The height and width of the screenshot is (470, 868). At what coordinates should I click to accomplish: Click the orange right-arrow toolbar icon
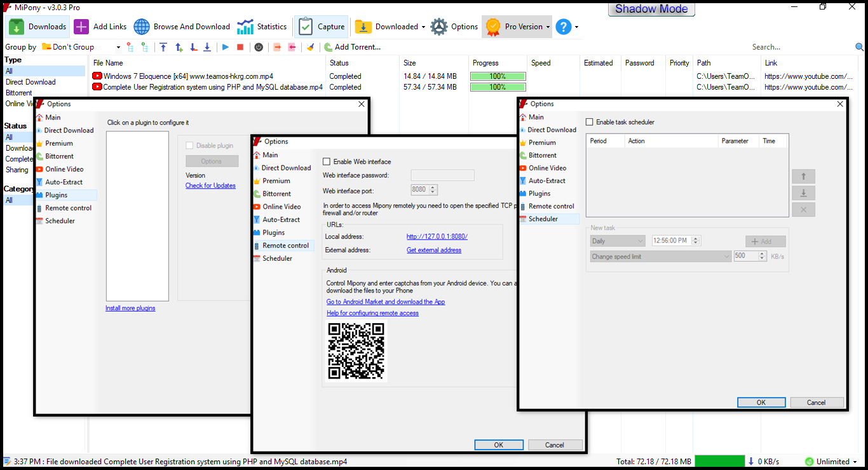tap(277, 47)
